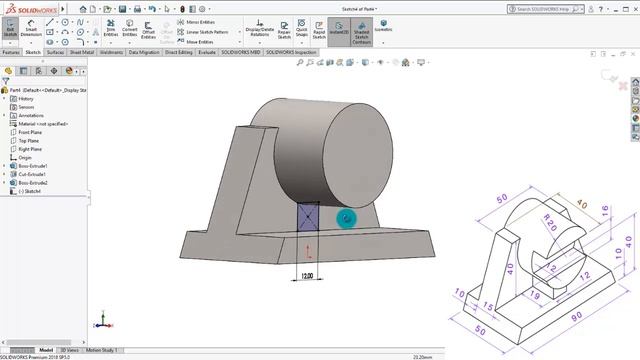Click the Isometric view icon

[383, 25]
